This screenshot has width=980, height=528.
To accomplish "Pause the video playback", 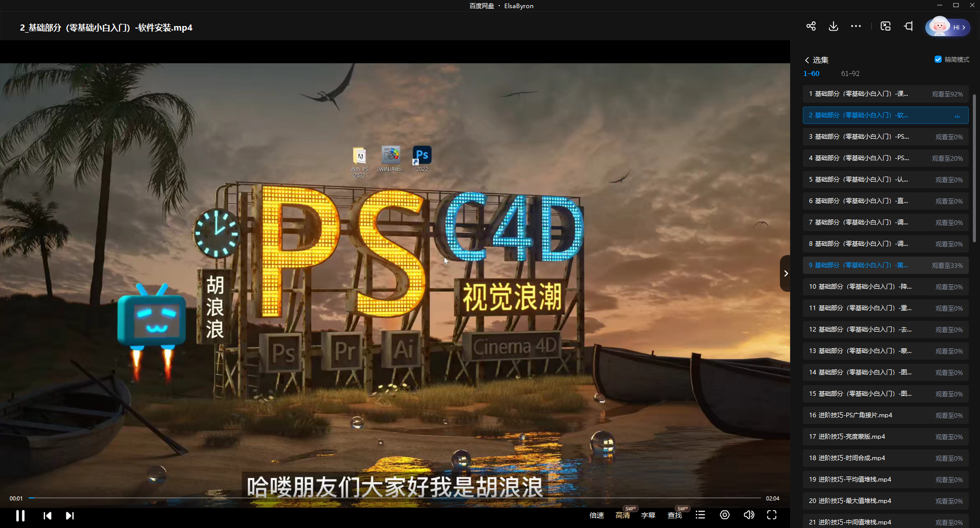I will click(x=20, y=516).
